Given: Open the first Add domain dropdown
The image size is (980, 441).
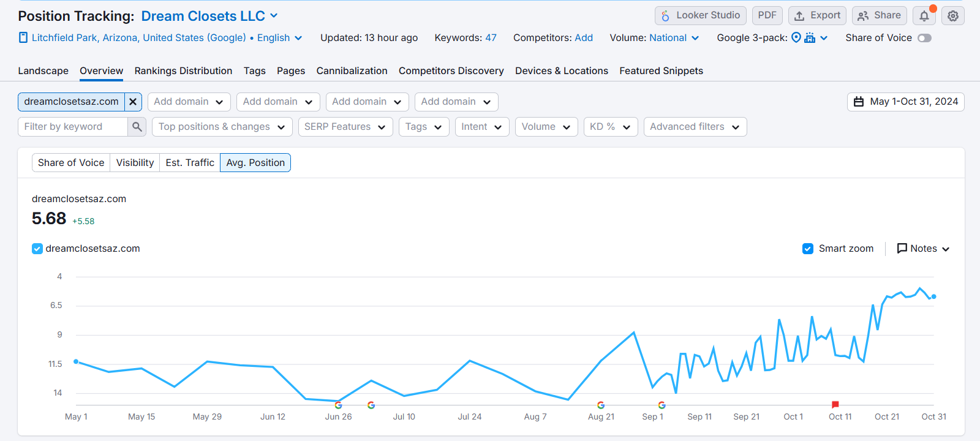Looking at the screenshot, I should (x=189, y=102).
